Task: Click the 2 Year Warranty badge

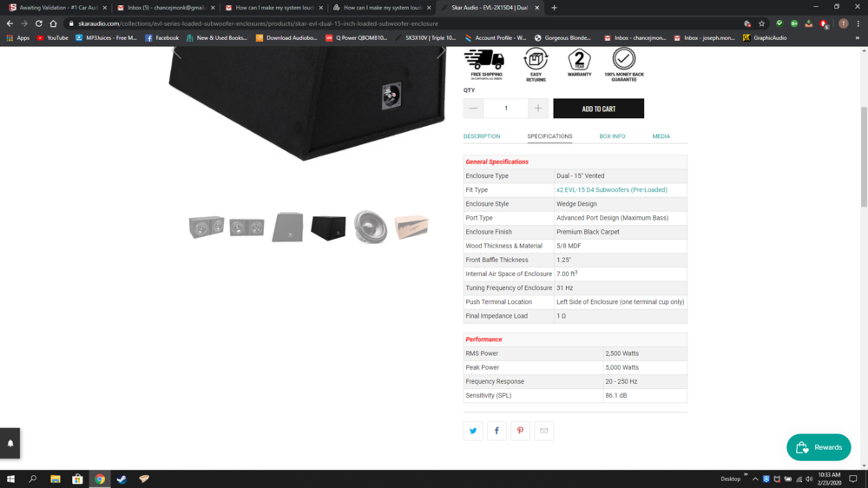Action: point(579,63)
